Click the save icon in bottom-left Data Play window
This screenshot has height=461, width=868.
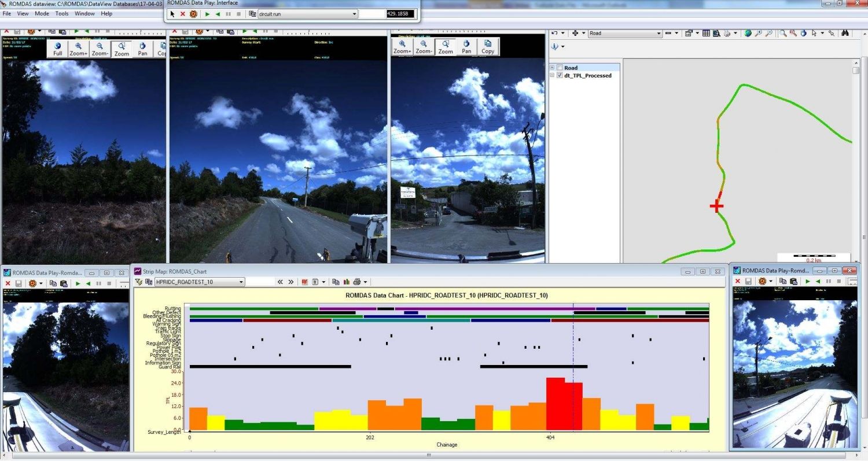click(x=19, y=283)
